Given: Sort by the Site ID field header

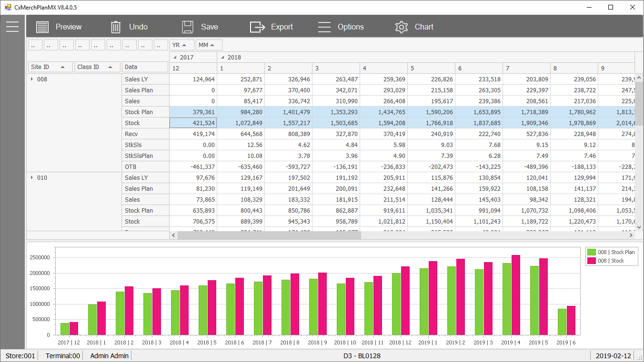Looking at the screenshot, I should [50, 67].
